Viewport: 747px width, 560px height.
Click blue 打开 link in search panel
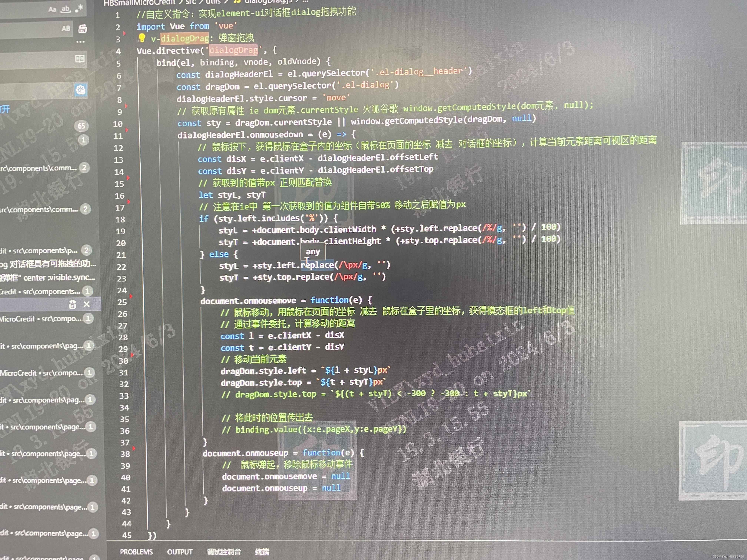(x=5, y=109)
